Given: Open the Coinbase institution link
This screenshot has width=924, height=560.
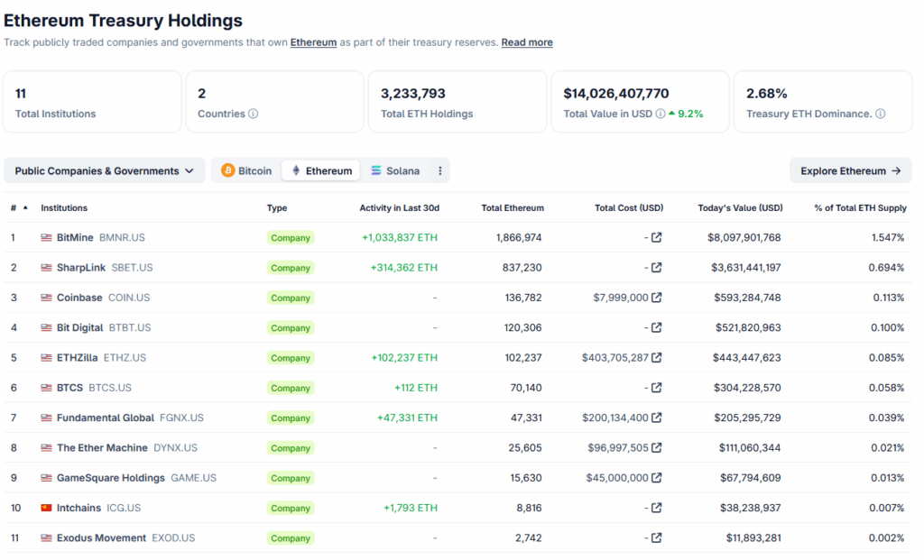Looking at the screenshot, I should click(x=79, y=298).
